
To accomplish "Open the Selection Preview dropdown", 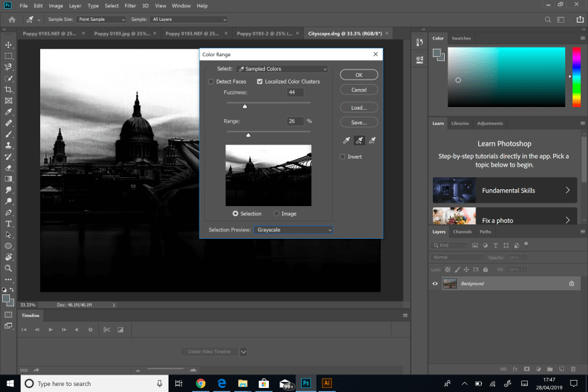I will click(x=293, y=229).
